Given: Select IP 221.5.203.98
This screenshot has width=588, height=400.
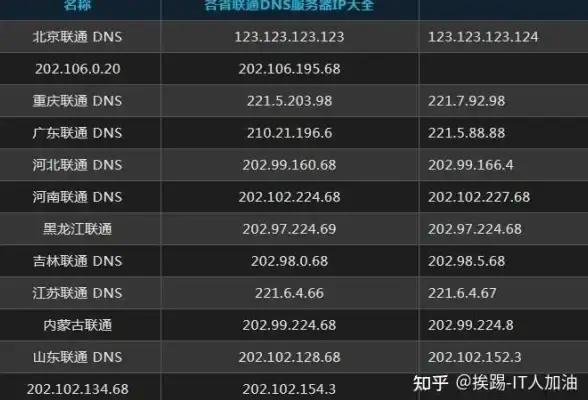Looking at the screenshot, I should pyautogui.click(x=289, y=101).
